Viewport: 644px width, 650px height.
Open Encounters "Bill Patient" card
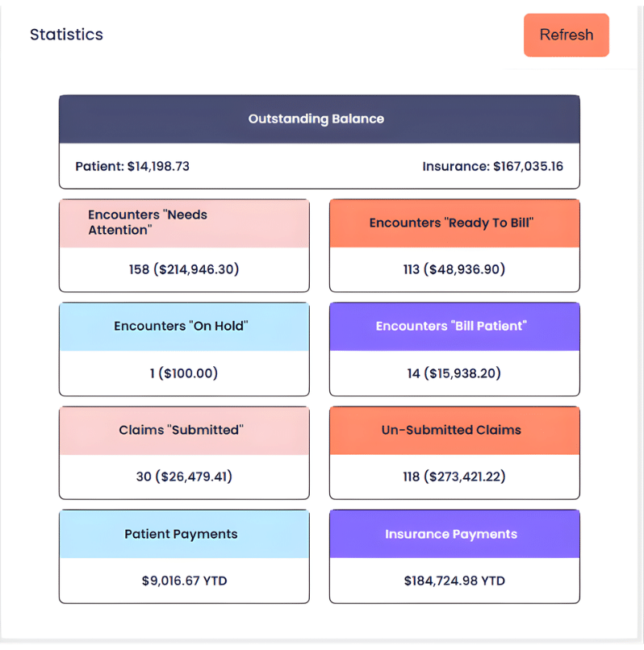[x=454, y=326]
